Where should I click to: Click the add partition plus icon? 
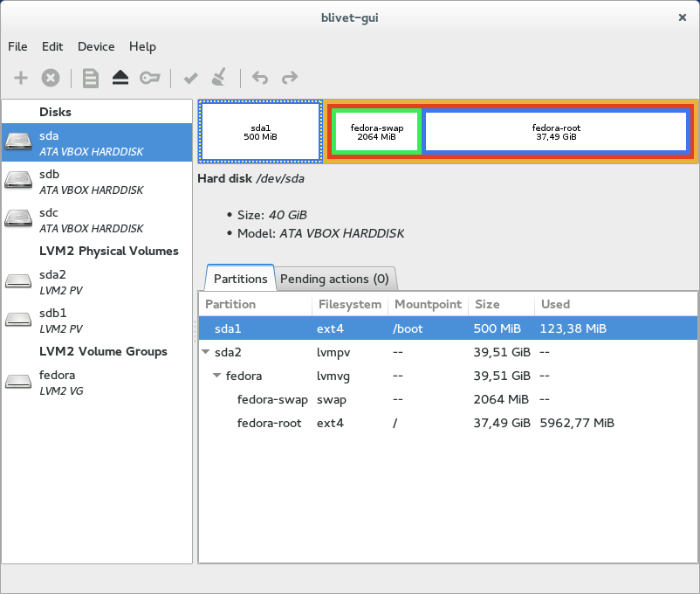(19, 78)
